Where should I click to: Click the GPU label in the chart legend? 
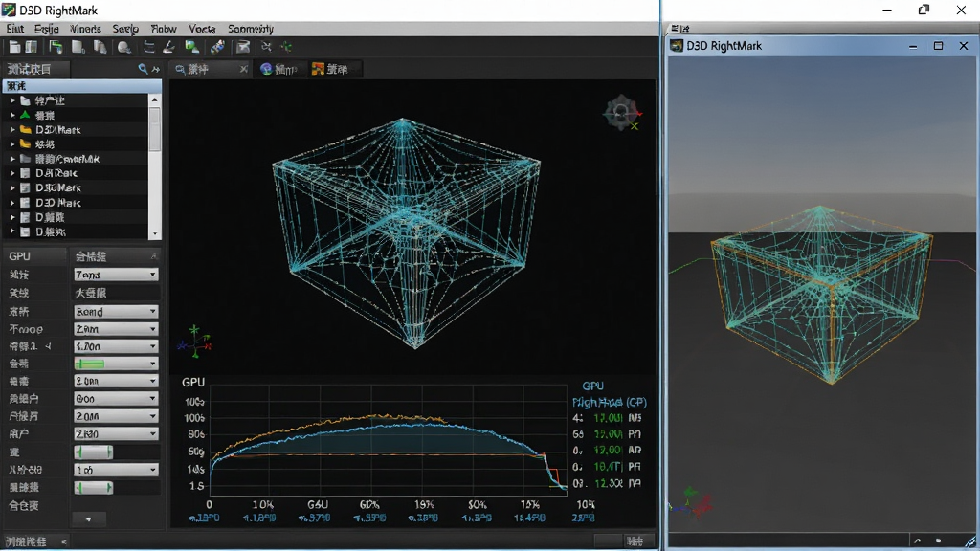(x=592, y=386)
